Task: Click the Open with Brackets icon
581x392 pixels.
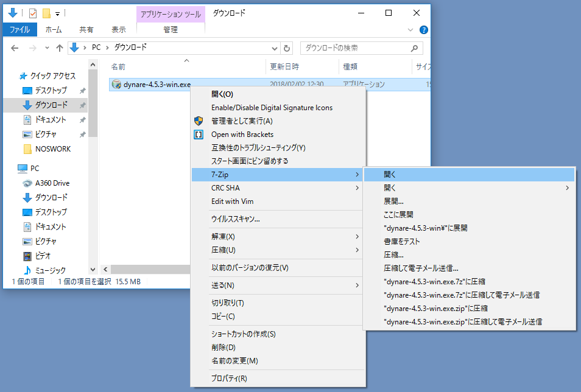Action: pos(199,135)
